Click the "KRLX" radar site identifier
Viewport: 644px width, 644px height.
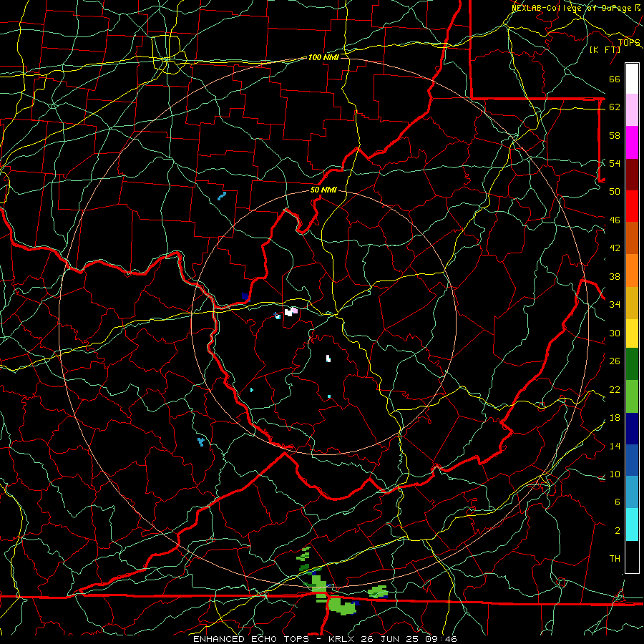343,639
